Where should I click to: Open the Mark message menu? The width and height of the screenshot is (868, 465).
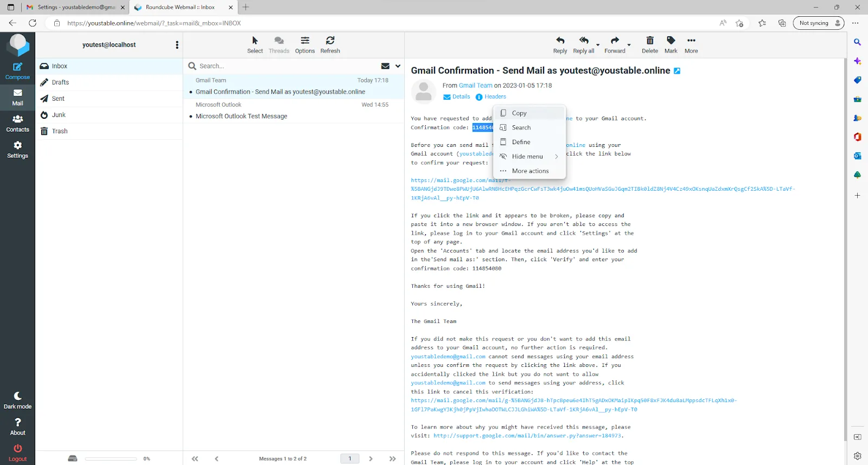click(x=671, y=45)
